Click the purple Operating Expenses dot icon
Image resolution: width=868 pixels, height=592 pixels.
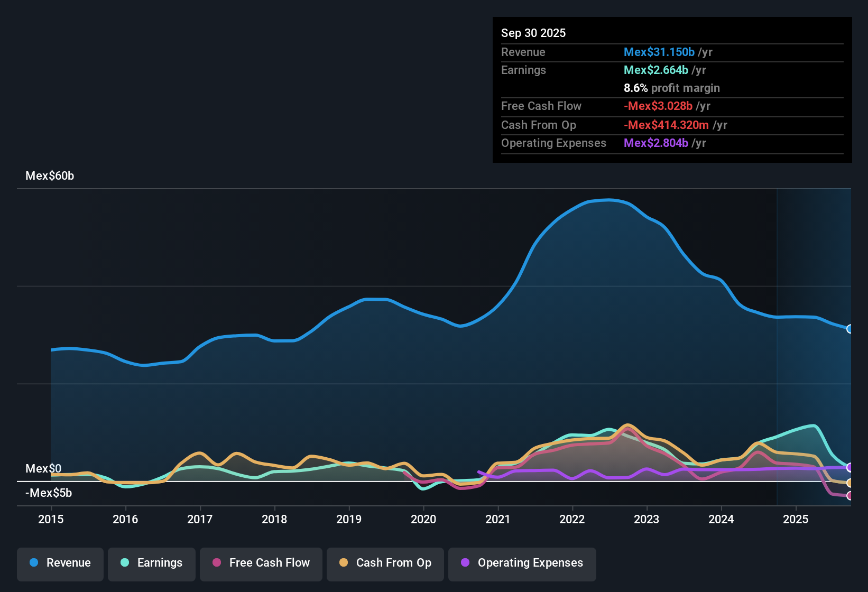click(x=465, y=563)
